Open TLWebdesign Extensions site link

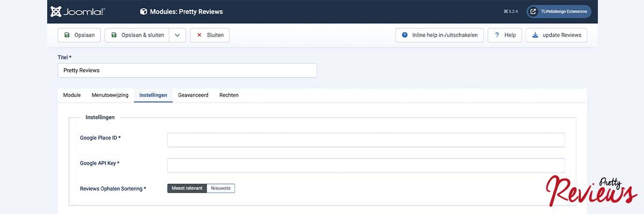point(559,11)
